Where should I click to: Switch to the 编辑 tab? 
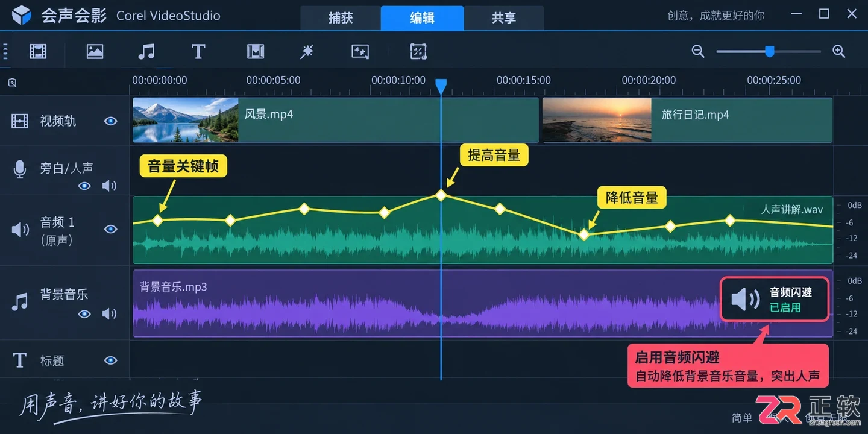tap(422, 18)
